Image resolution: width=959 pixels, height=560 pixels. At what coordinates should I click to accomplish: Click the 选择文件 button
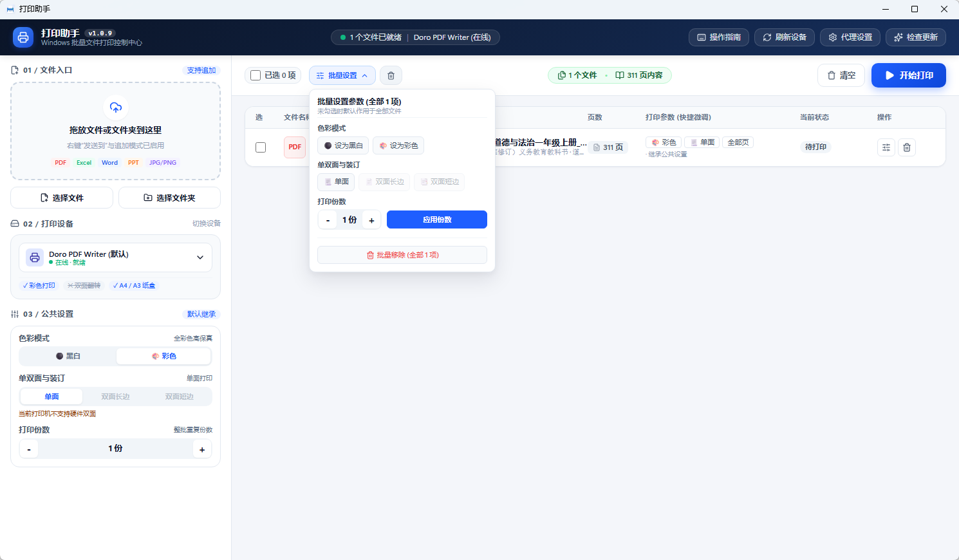tap(62, 198)
